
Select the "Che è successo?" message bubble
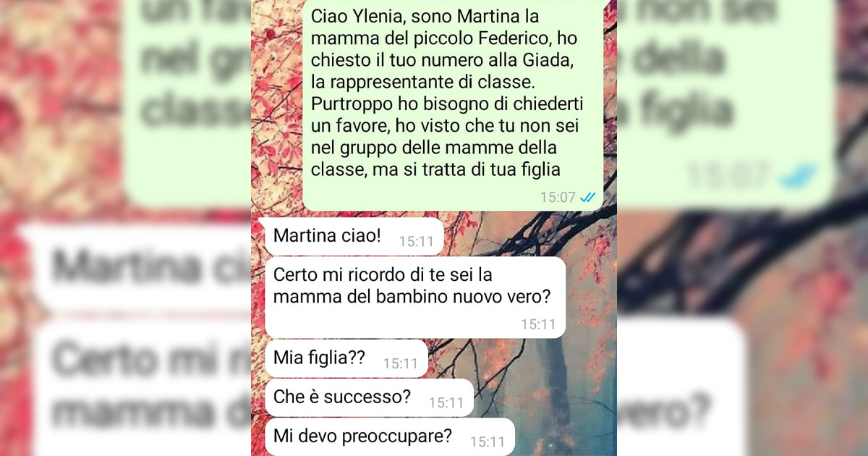click(369, 397)
